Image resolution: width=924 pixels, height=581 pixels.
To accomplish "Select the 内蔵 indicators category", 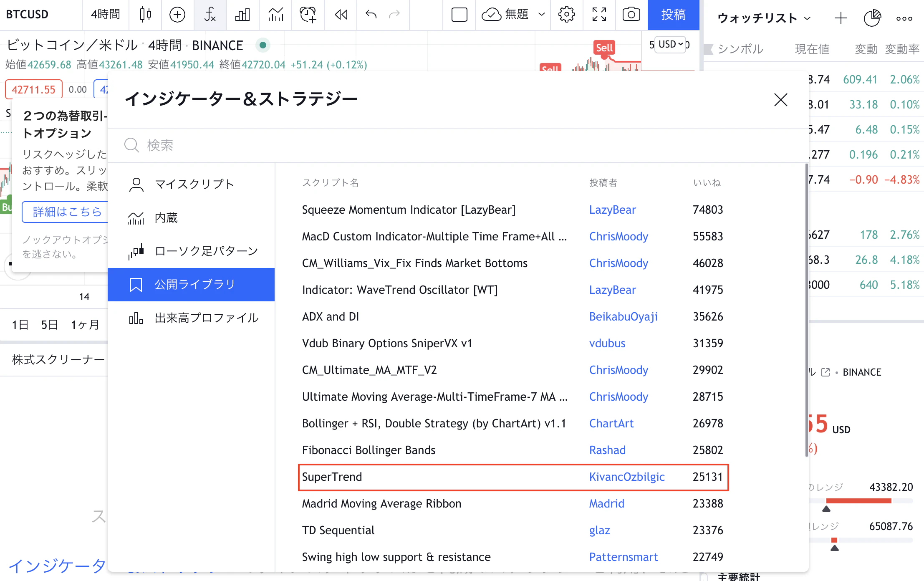I will [166, 218].
